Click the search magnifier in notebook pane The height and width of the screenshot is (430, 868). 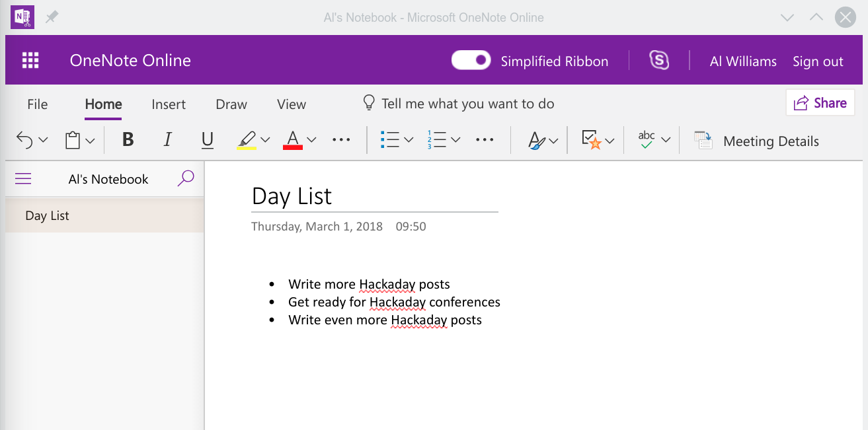[186, 178]
